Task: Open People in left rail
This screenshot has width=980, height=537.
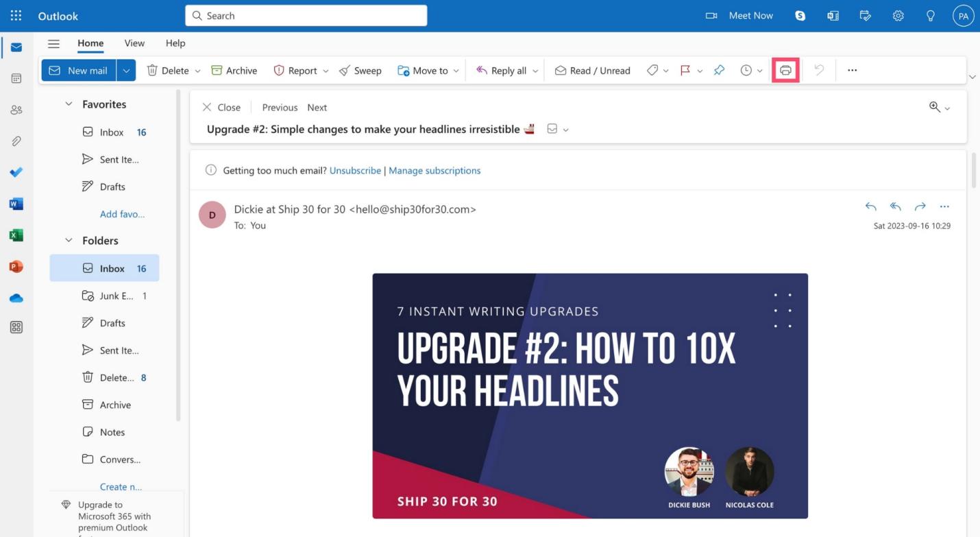Action: (16, 110)
